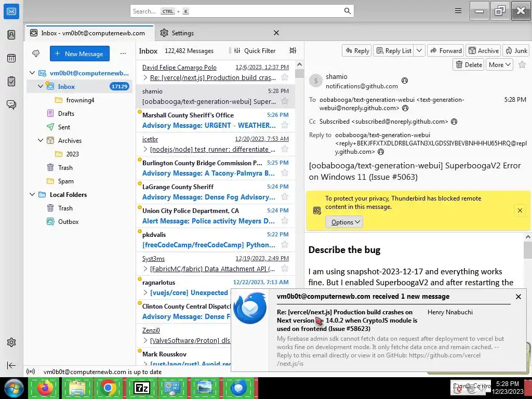Click contact icon after Subscribed address

click(x=454, y=122)
